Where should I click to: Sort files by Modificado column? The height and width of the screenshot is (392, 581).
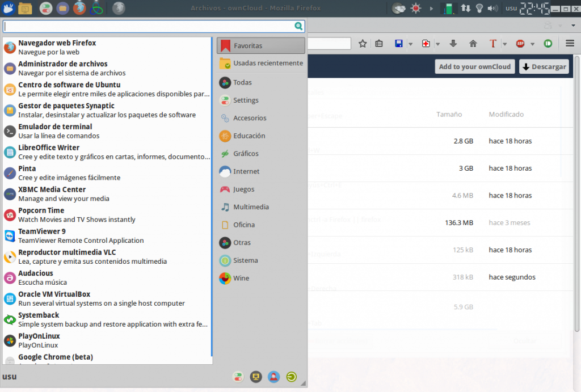tap(506, 114)
